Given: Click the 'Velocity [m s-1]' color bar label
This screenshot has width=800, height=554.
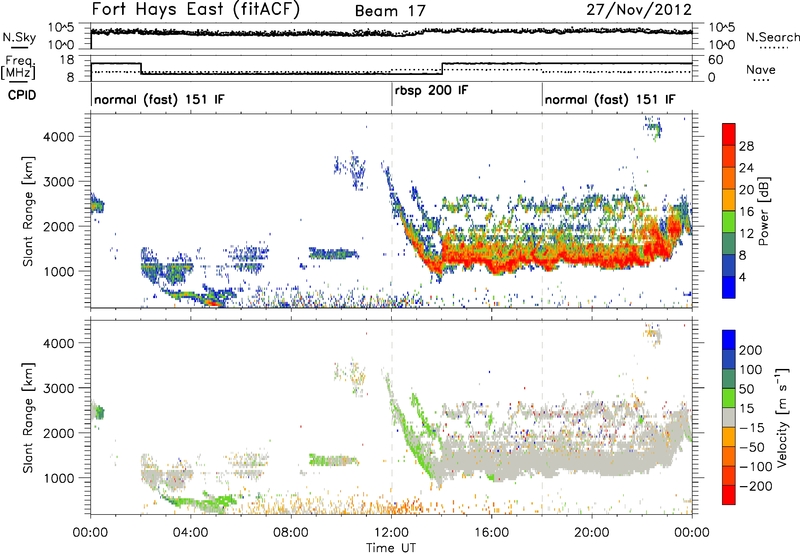Looking at the screenshot, I should point(782,417).
